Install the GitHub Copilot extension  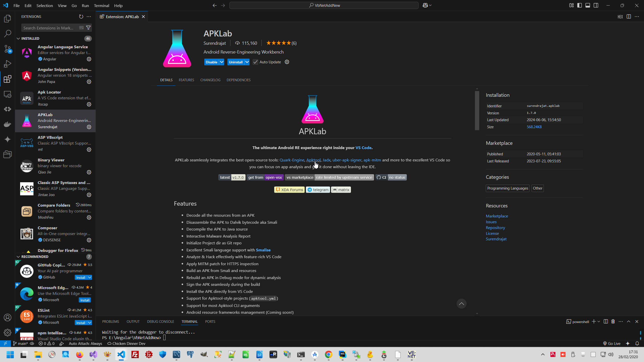81,277
